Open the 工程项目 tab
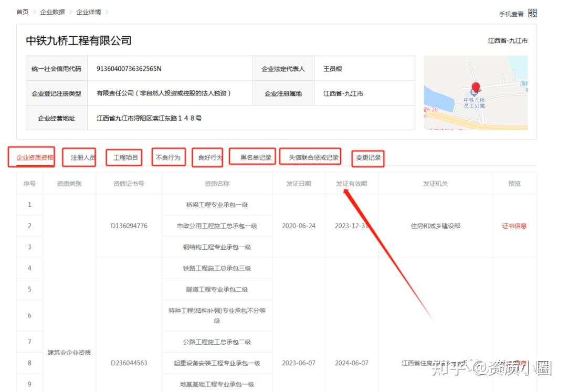This screenshot has height=392, width=567. [x=125, y=157]
